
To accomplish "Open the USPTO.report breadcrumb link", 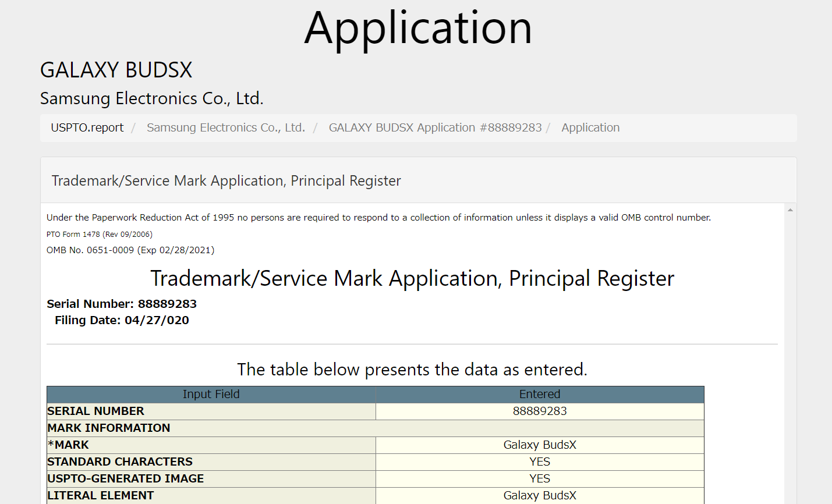I will coord(87,127).
